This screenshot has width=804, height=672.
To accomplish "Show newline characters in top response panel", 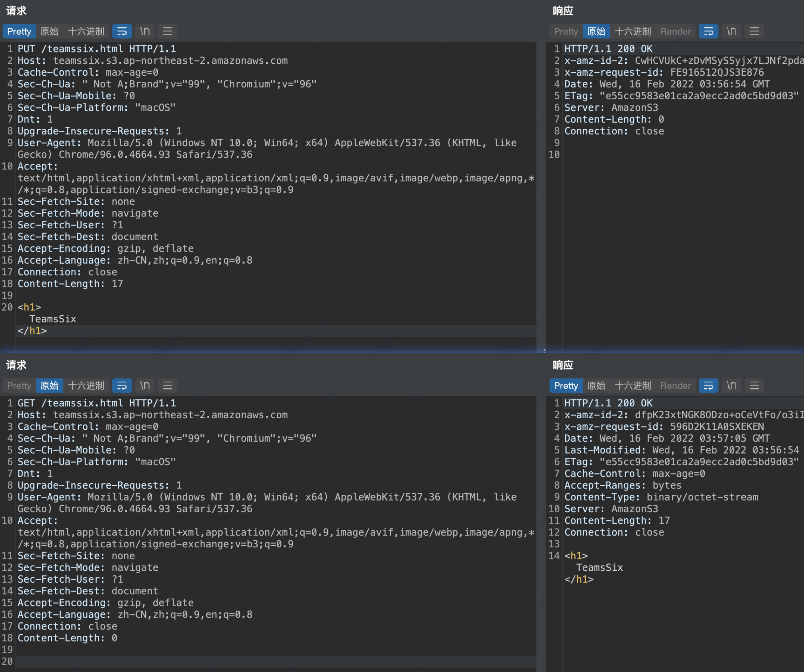I will click(x=731, y=31).
